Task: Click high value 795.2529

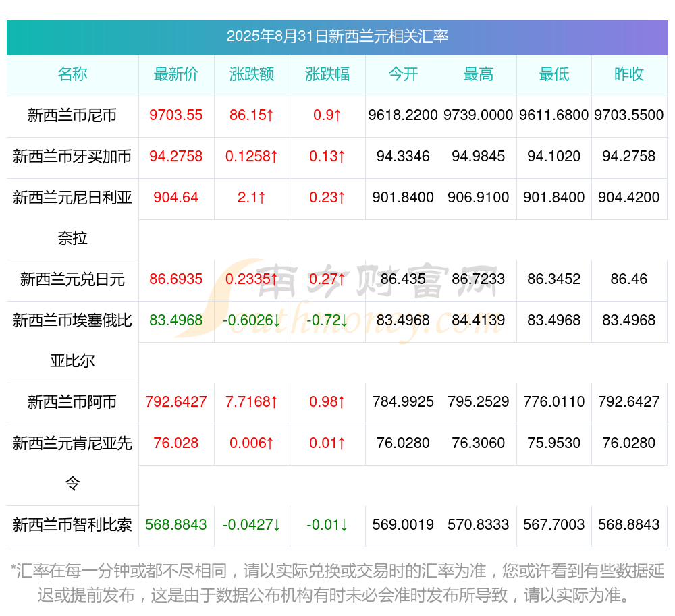Action: pyautogui.click(x=479, y=401)
